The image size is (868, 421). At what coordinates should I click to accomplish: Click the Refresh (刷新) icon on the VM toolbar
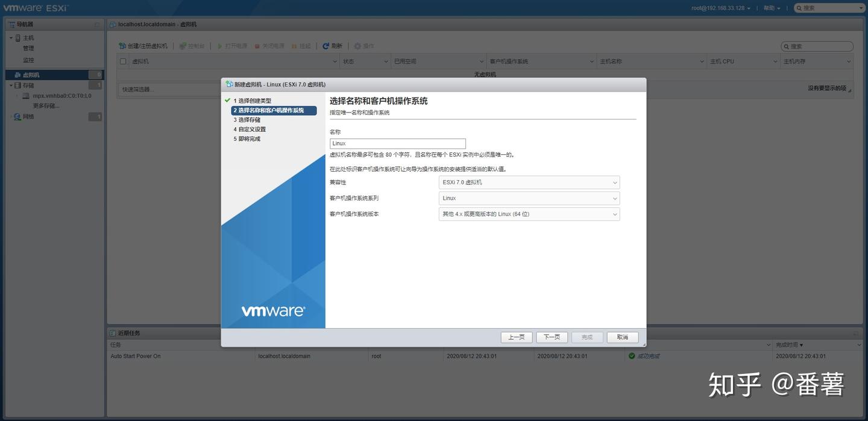coord(325,46)
